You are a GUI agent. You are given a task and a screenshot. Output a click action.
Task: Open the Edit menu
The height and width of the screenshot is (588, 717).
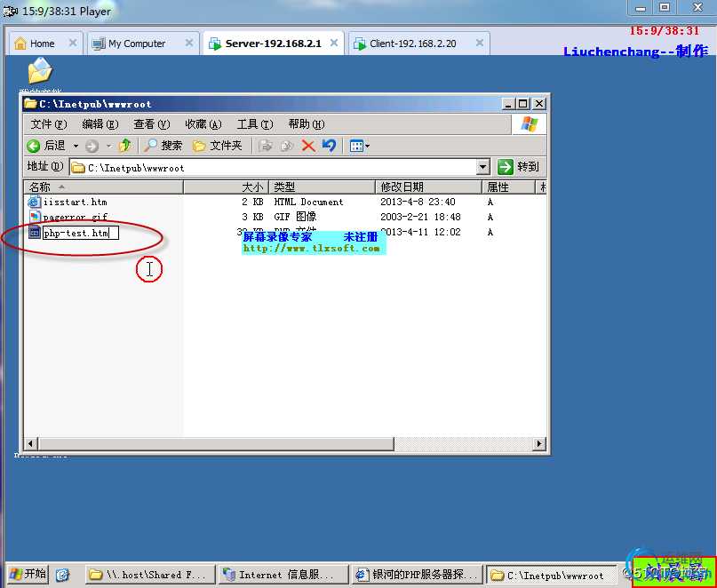coord(100,124)
